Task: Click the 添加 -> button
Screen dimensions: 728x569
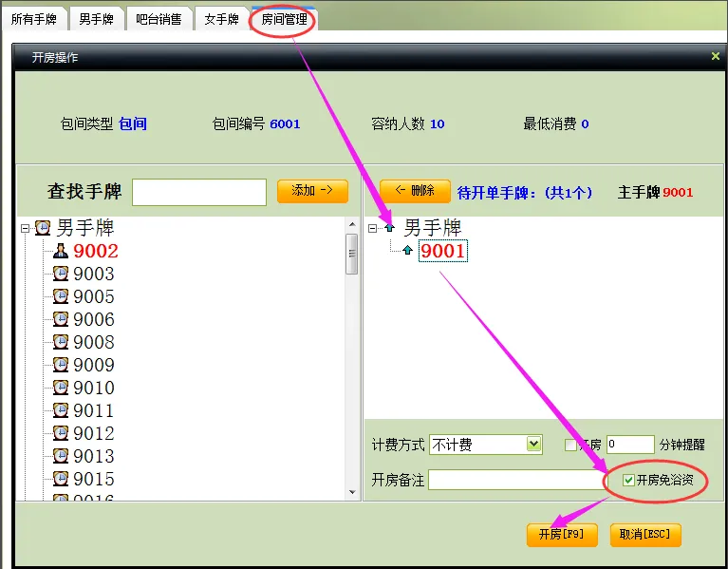Action: coord(312,191)
